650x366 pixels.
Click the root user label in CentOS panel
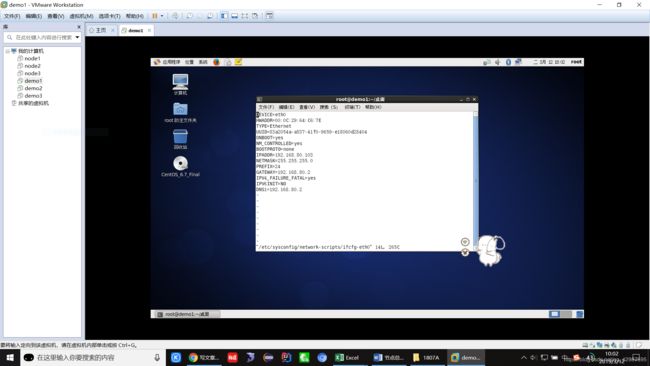point(576,62)
